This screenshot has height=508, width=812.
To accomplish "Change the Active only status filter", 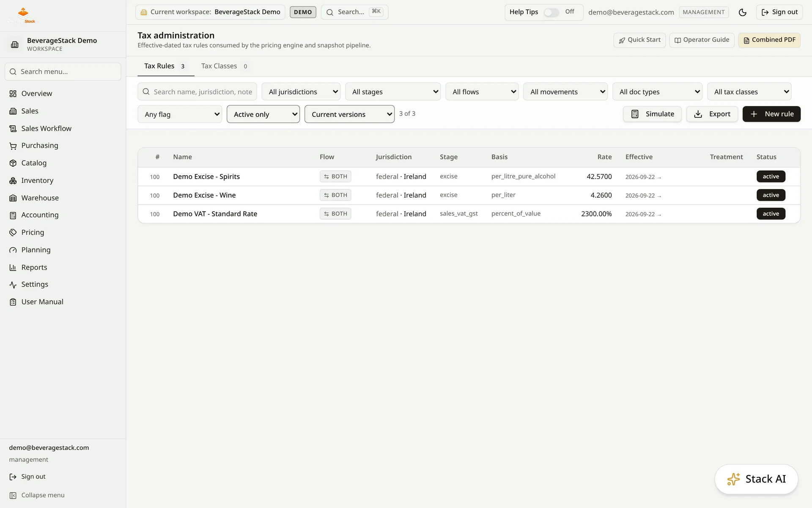I will coord(263,114).
